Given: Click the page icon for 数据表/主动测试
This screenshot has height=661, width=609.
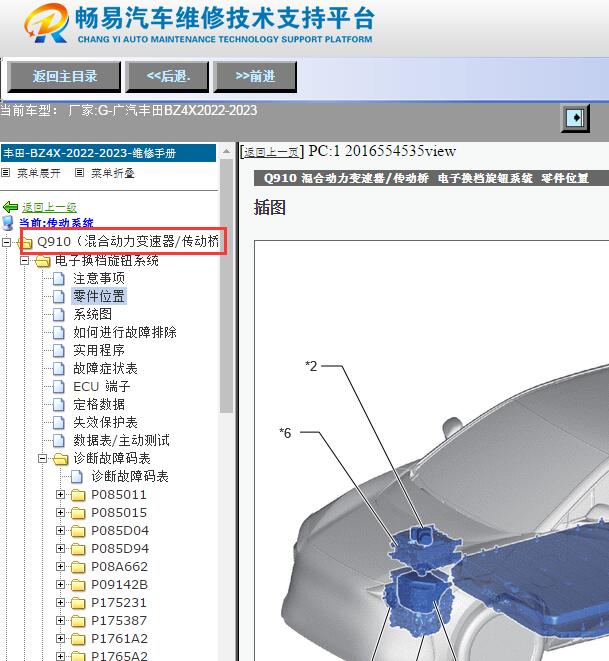Looking at the screenshot, I should point(59,441).
